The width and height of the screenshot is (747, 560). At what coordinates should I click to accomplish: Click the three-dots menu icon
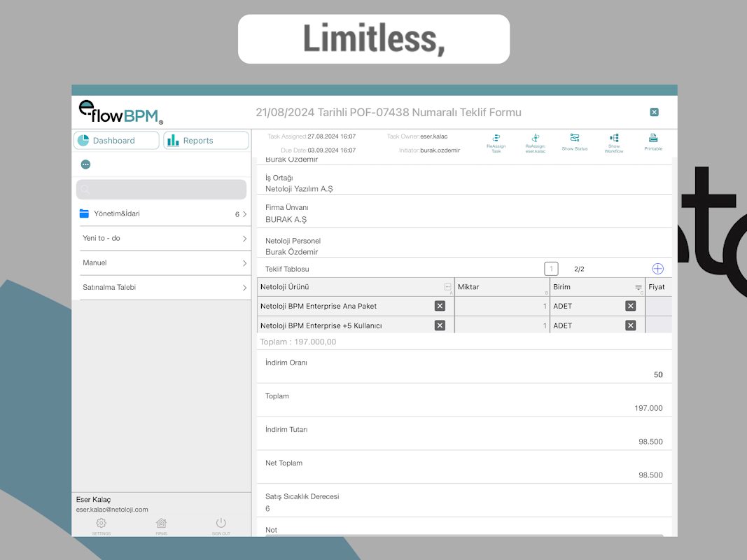(85, 164)
